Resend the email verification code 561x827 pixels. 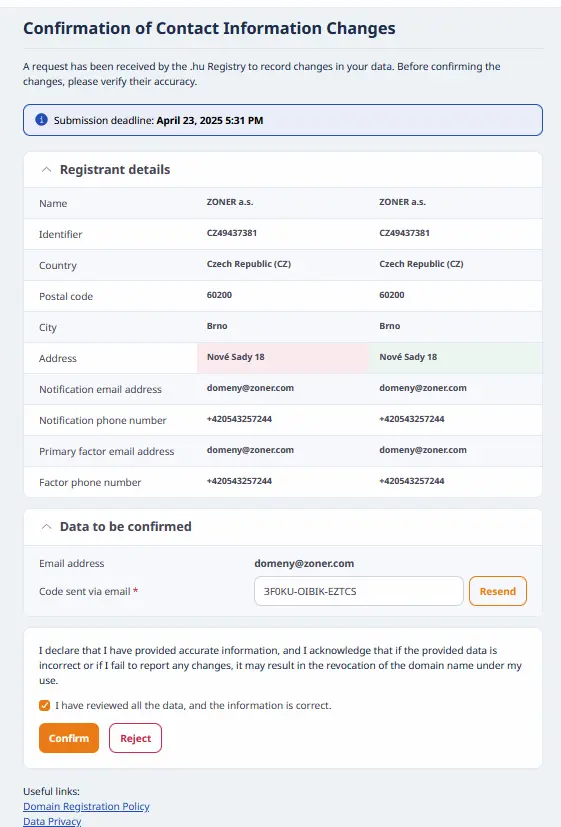498,591
